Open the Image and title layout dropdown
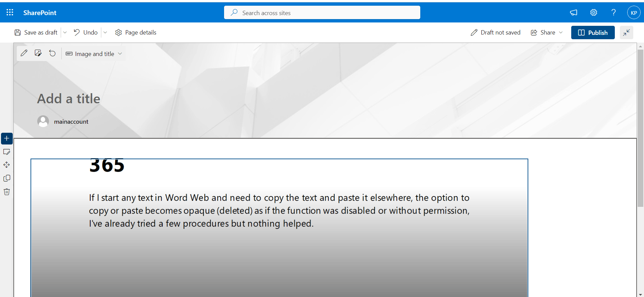The image size is (644, 297). pos(94,54)
